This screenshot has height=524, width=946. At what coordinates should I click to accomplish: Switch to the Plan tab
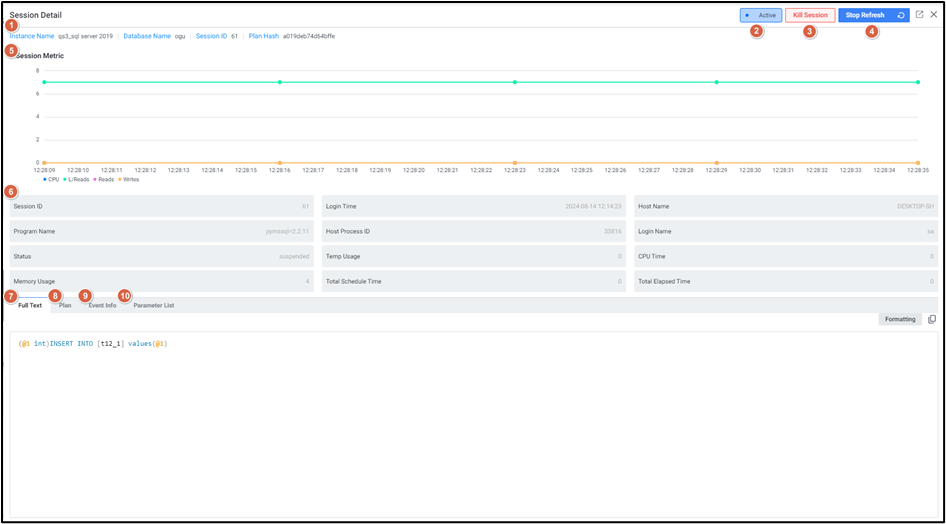click(65, 305)
